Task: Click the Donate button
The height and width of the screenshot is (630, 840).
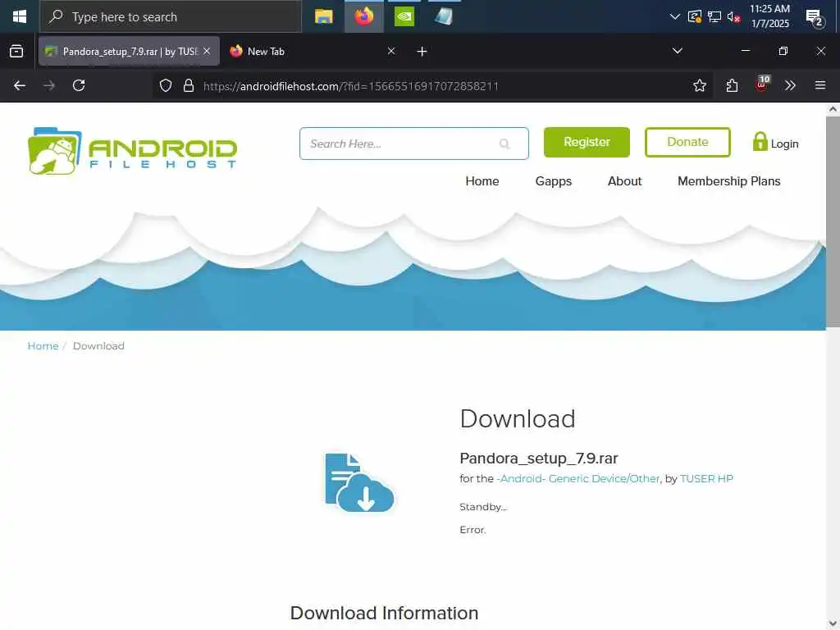Action: tap(687, 142)
